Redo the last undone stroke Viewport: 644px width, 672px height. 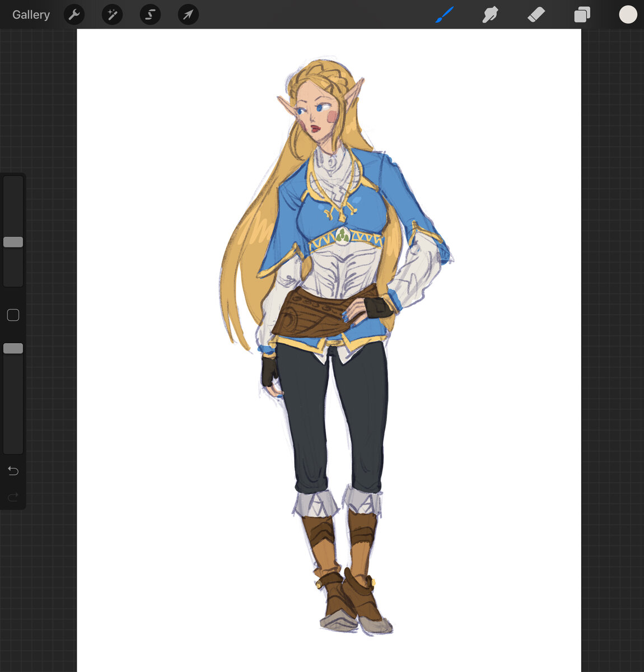click(13, 497)
